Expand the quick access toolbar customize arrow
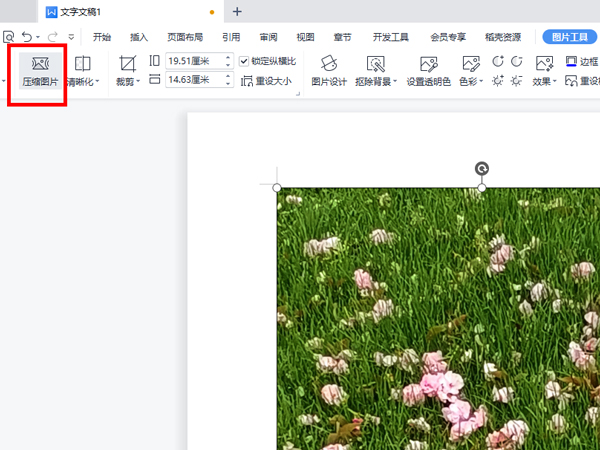 pyautogui.click(x=71, y=37)
